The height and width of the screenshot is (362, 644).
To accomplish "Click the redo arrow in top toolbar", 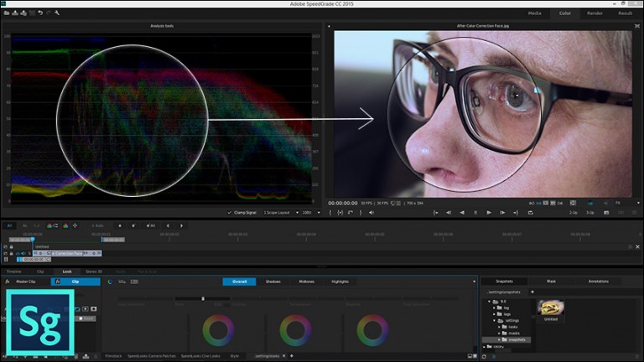I will pos(49,13).
